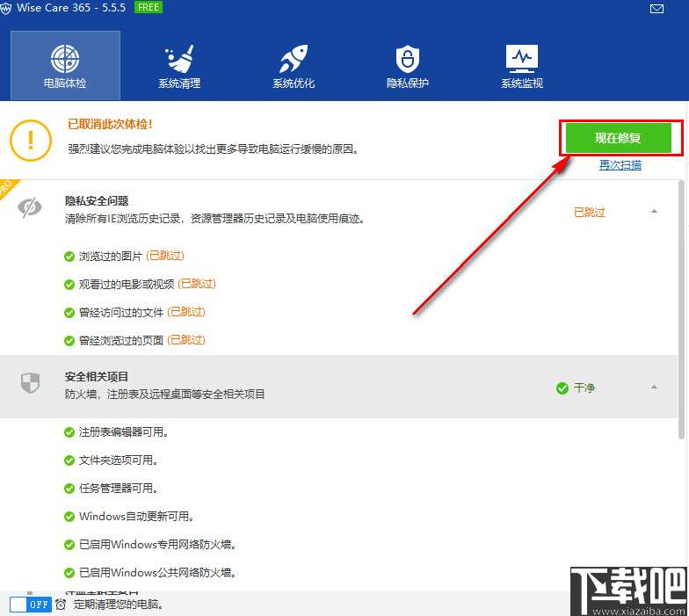Click the green check beside 观看过的电影或视频
This screenshot has width=689, height=616.
69,285
